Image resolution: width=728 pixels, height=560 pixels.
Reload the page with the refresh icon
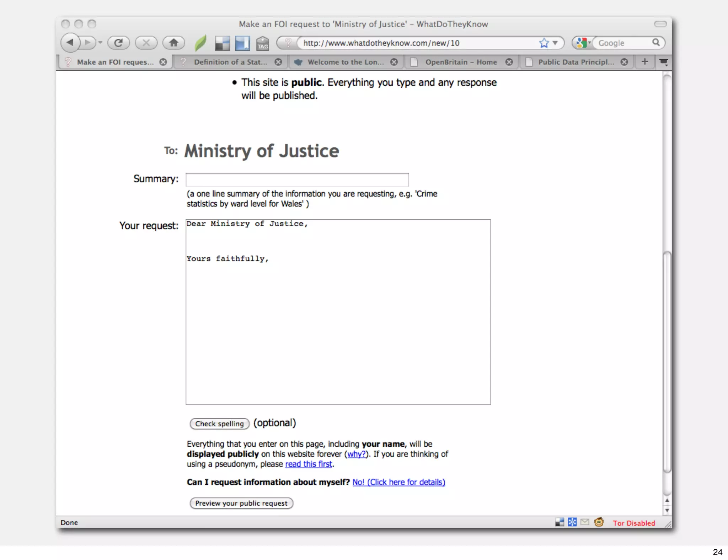click(118, 43)
